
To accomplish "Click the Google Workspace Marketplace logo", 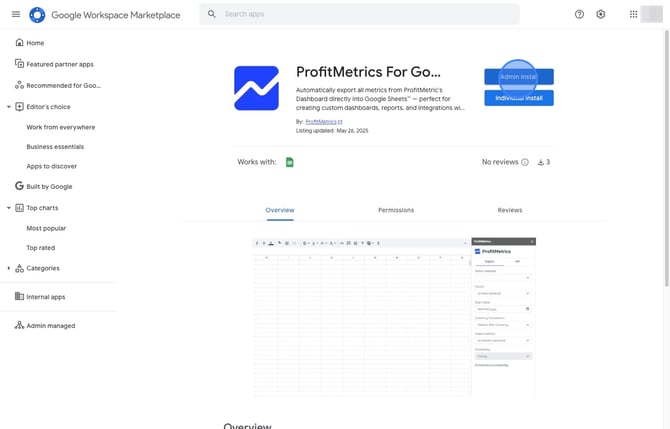I will click(37, 15).
